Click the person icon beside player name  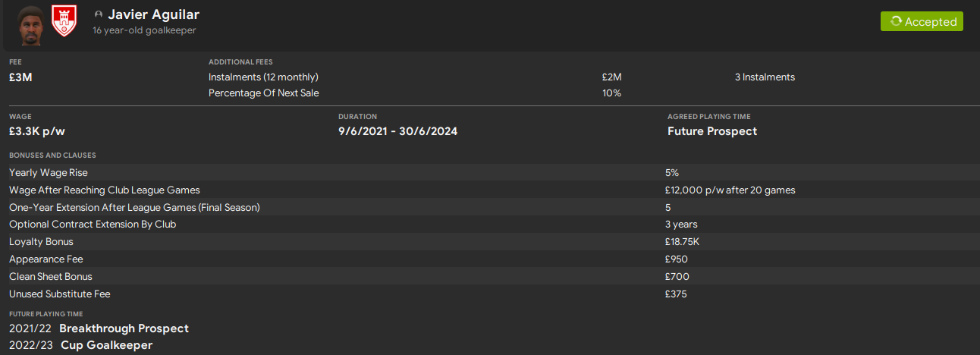[x=99, y=15]
